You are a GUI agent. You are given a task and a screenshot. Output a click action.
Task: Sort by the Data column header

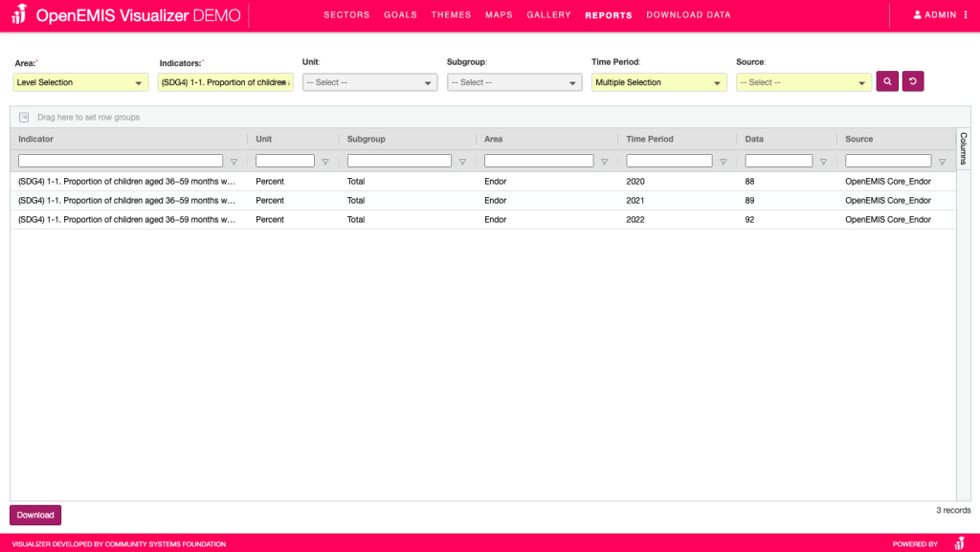(x=755, y=140)
